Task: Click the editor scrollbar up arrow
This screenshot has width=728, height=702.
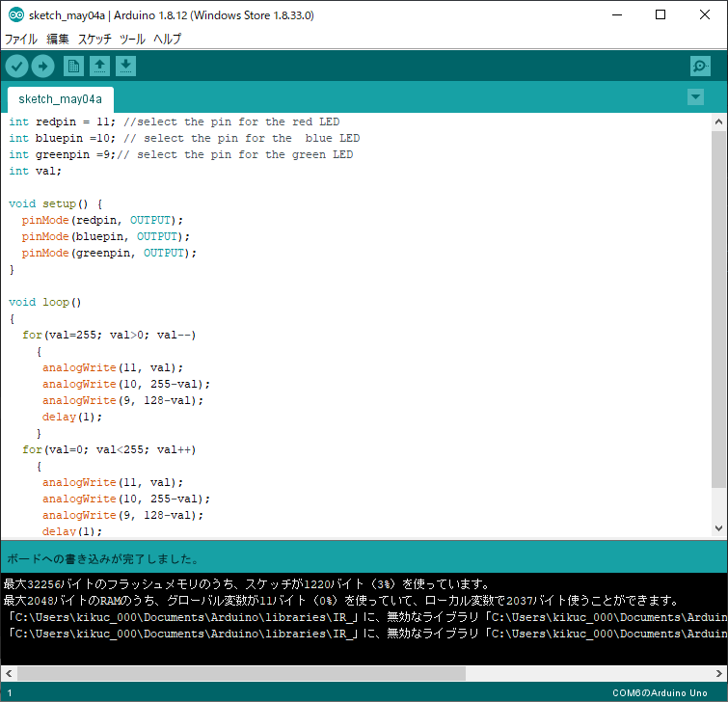Action: 718,122
